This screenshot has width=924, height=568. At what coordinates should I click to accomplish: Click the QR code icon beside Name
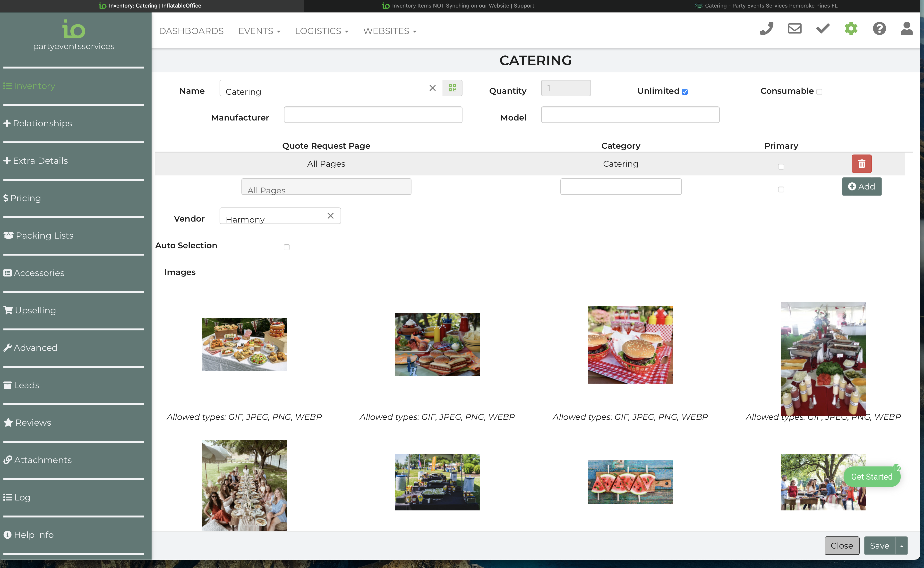(x=452, y=88)
